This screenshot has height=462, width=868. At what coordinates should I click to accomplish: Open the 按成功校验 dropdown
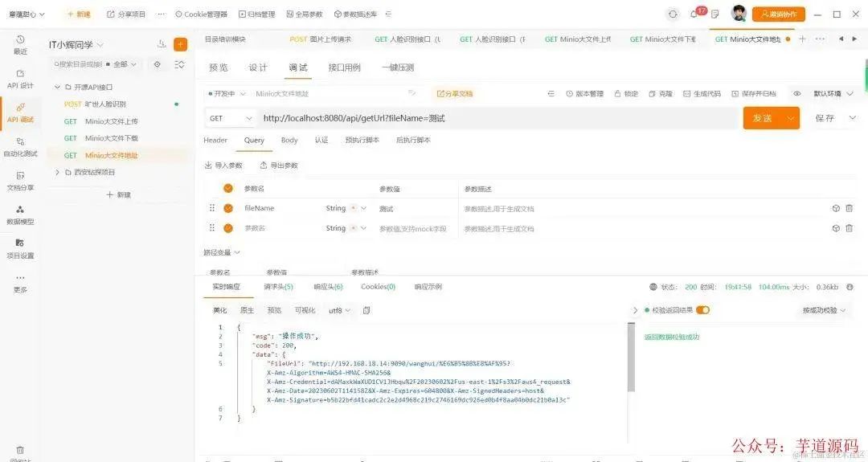point(824,310)
